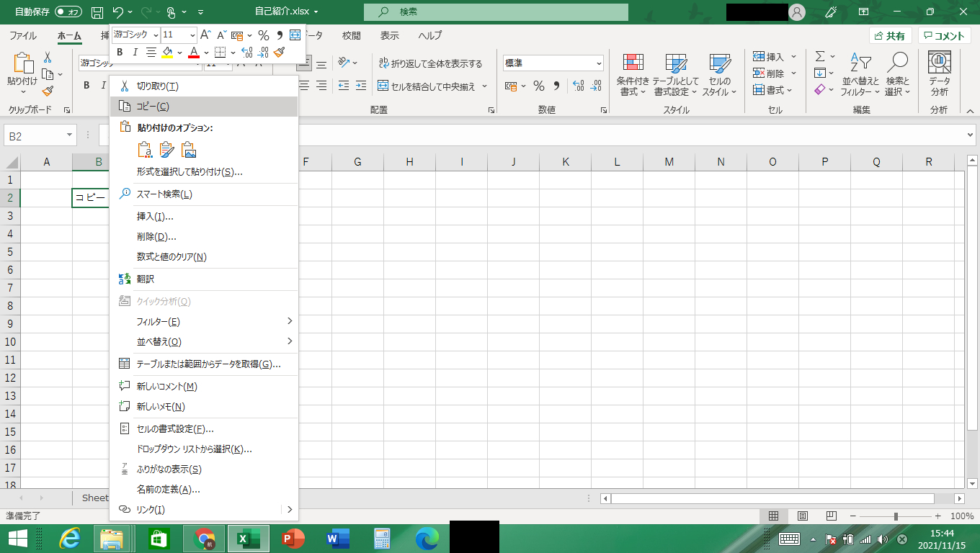Image resolution: width=980 pixels, height=553 pixels.
Task: Open Word from the taskbar
Action: (337, 539)
